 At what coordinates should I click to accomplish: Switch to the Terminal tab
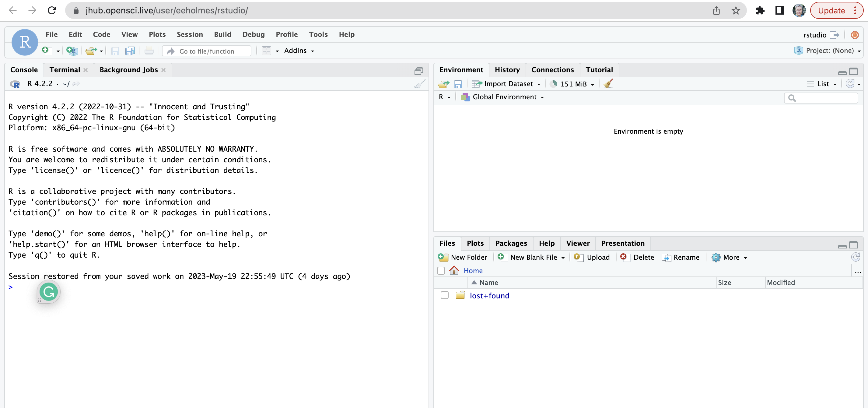(x=65, y=70)
